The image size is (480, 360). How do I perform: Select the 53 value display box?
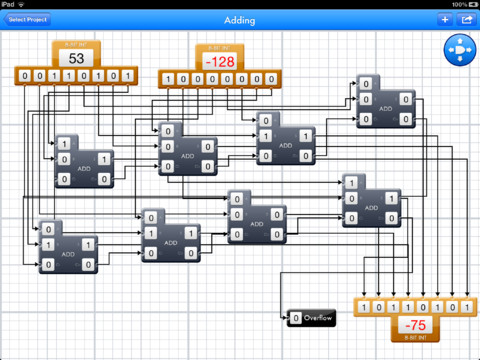tap(76, 58)
